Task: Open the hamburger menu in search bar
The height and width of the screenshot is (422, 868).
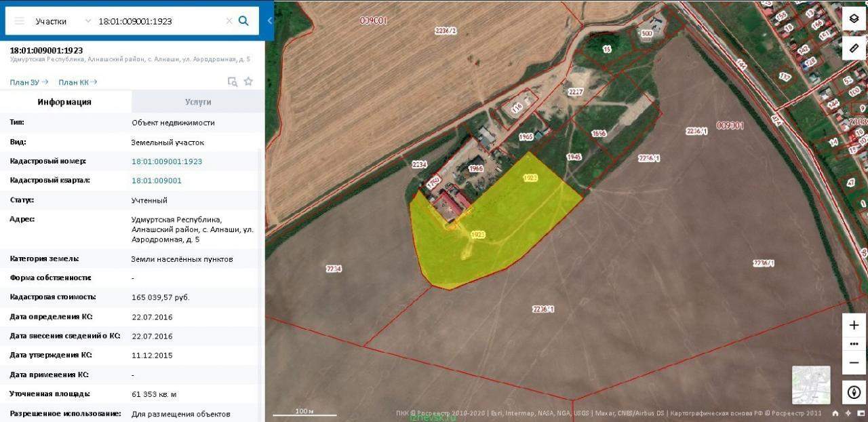Action: coord(19,21)
